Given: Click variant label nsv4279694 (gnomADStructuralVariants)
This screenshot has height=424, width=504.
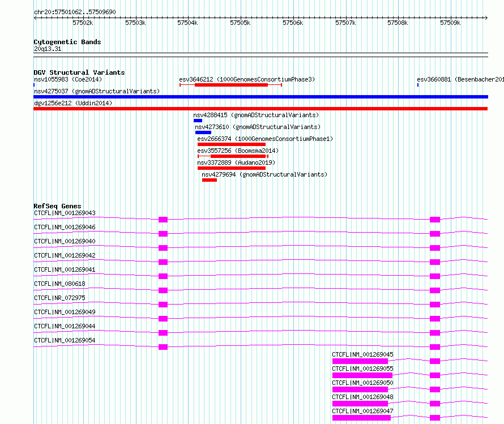Looking at the screenshot, I should (x=264, y=174).
